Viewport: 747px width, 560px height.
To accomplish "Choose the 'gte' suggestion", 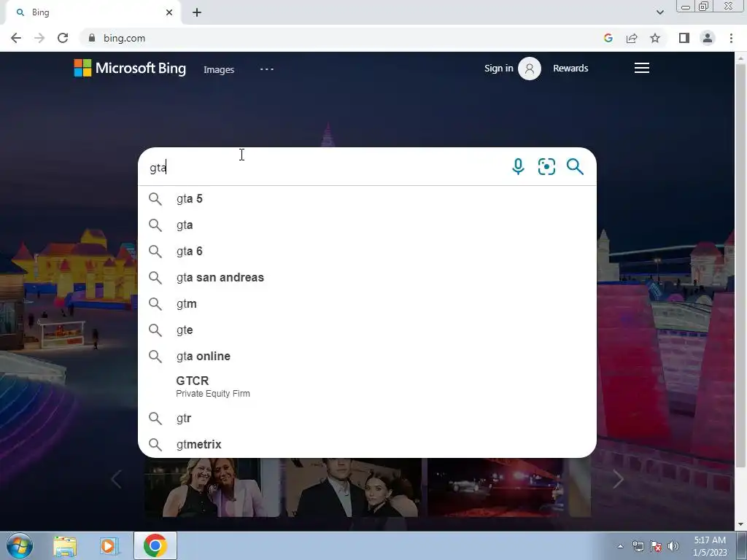I will 367,330.
